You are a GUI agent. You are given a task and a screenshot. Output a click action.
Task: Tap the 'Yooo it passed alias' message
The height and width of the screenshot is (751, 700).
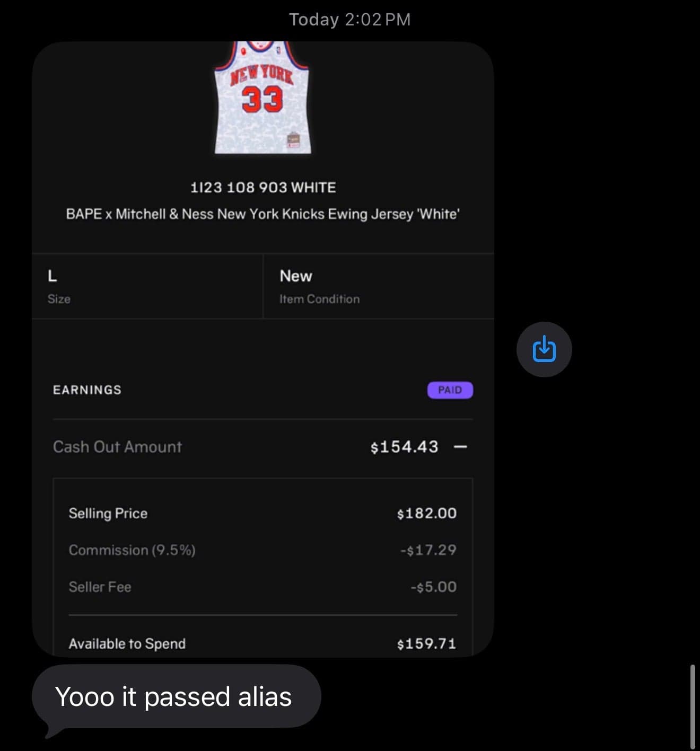173,696
